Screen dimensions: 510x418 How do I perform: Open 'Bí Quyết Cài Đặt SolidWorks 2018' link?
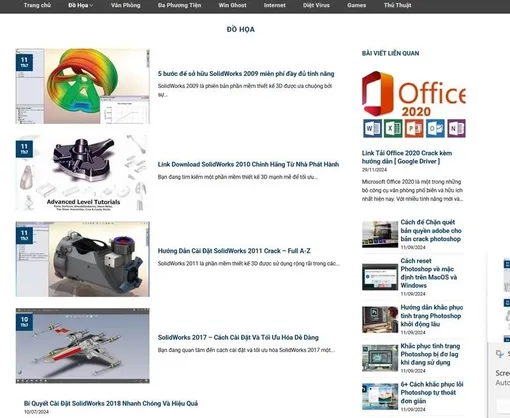(111, 403)
